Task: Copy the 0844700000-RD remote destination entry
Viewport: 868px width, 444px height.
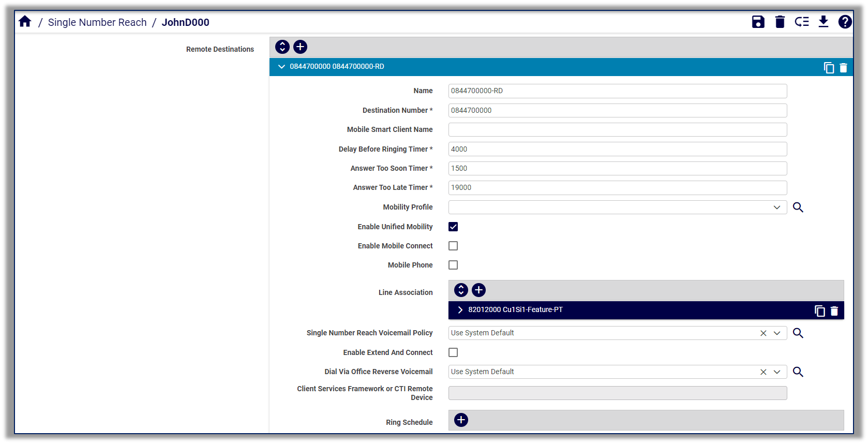Action: [x=829, y=68]
